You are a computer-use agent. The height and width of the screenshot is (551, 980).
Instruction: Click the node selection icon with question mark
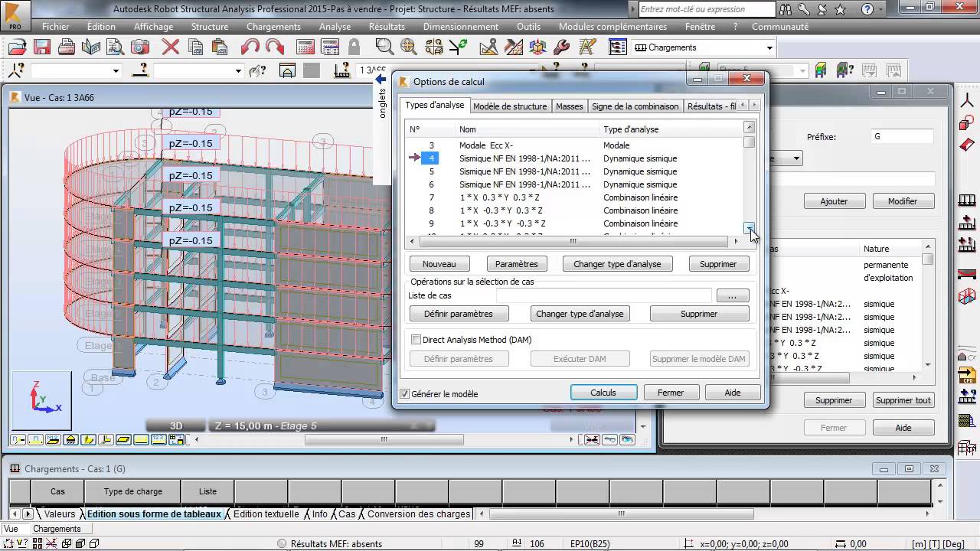[x=17, y=70]
